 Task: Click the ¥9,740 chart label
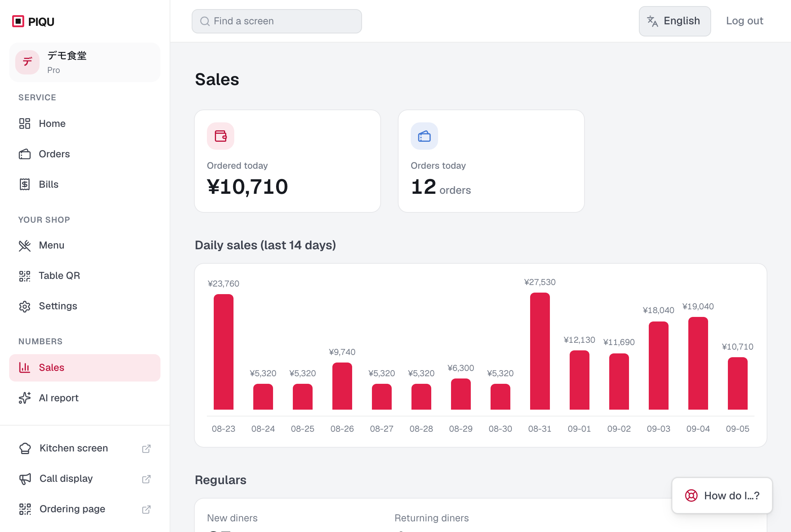(x=342, y=352)
